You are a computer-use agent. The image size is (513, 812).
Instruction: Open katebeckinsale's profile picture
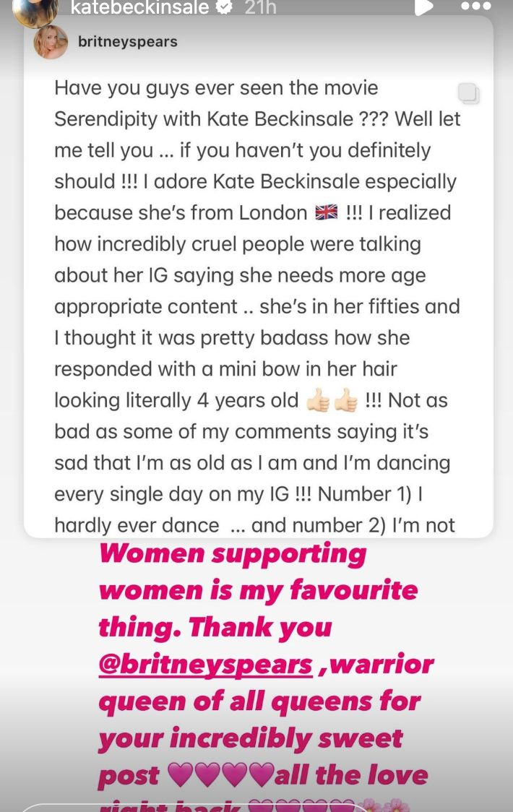35,12
